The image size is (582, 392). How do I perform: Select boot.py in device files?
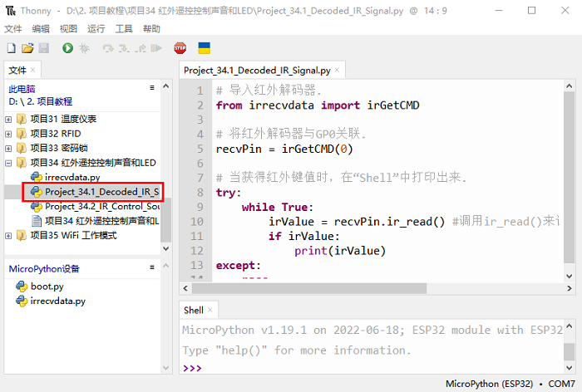[47, 287]
